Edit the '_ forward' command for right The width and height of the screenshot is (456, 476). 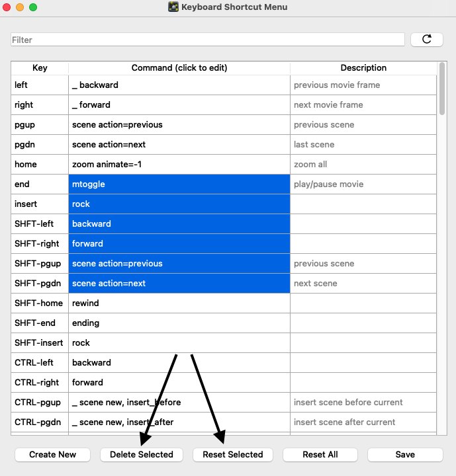179,104
